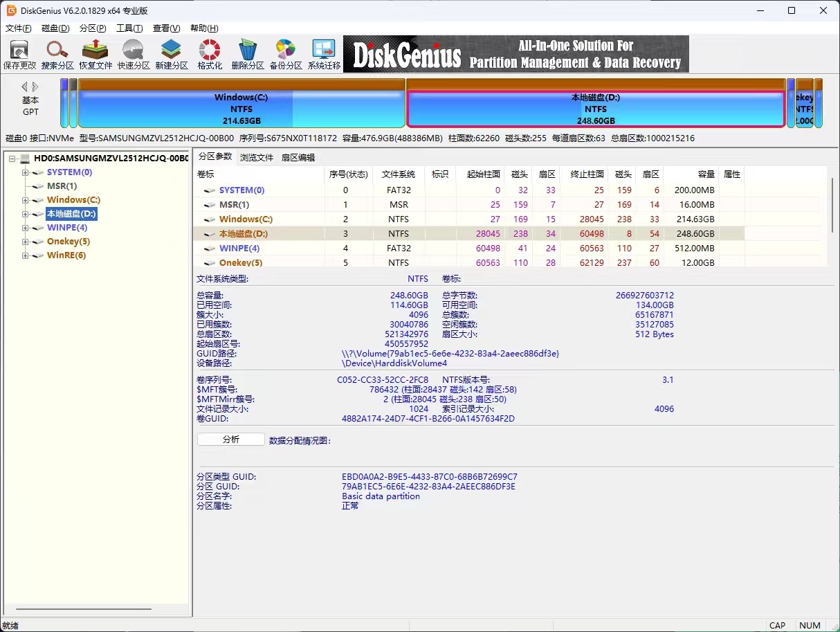Expand the 本地磁盘(D:) tree node
The width and height of the screenshot is (840, 632).
point(26,214)
